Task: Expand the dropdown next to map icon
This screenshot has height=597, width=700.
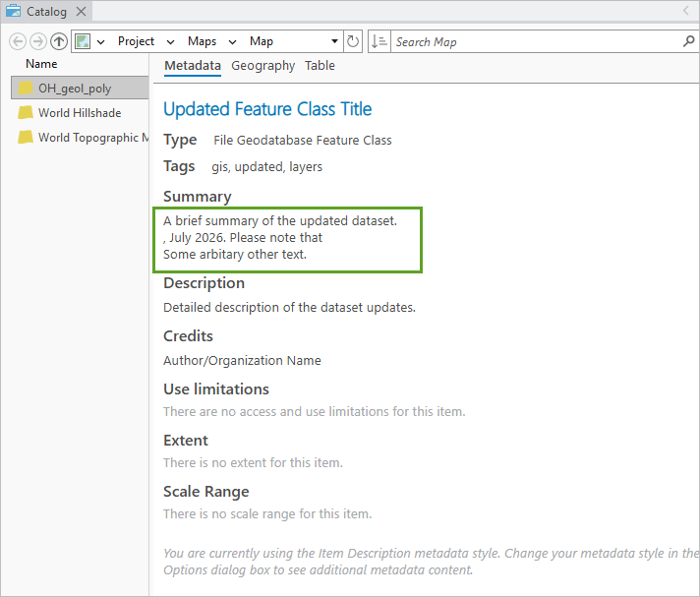Action: [x=101, y=42]
